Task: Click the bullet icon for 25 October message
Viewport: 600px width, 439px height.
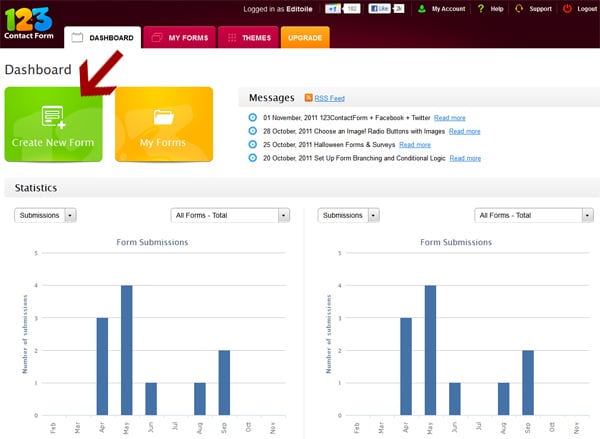Action: point(253,144)
